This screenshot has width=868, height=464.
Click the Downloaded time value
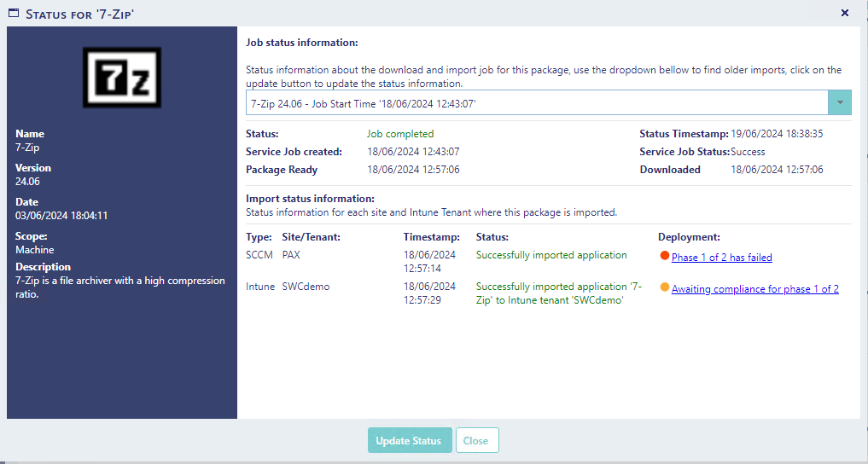777,169
